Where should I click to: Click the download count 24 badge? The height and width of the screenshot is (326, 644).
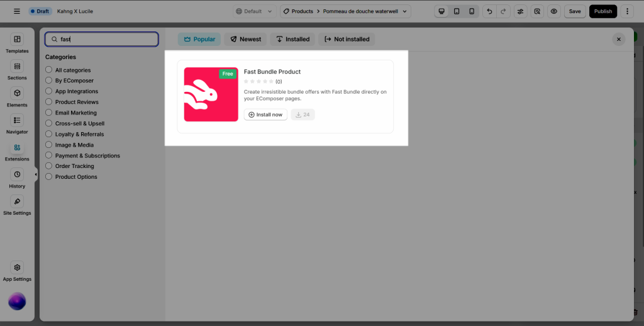pyautogui.click(x=303, y=115)
